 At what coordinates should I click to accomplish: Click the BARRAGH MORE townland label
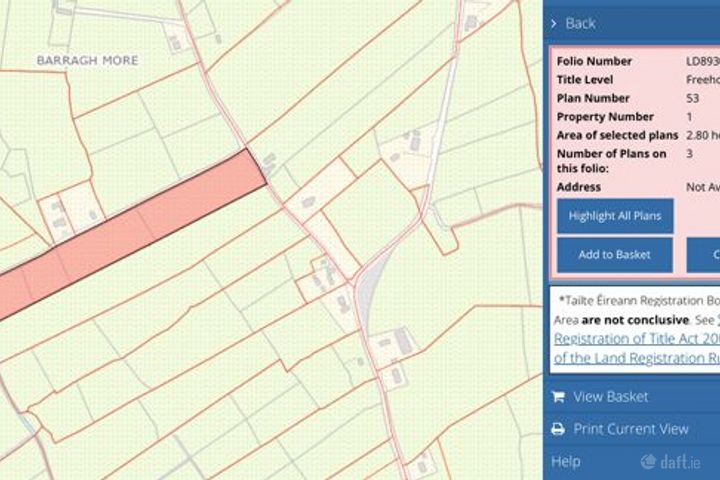tap(87, 60)
